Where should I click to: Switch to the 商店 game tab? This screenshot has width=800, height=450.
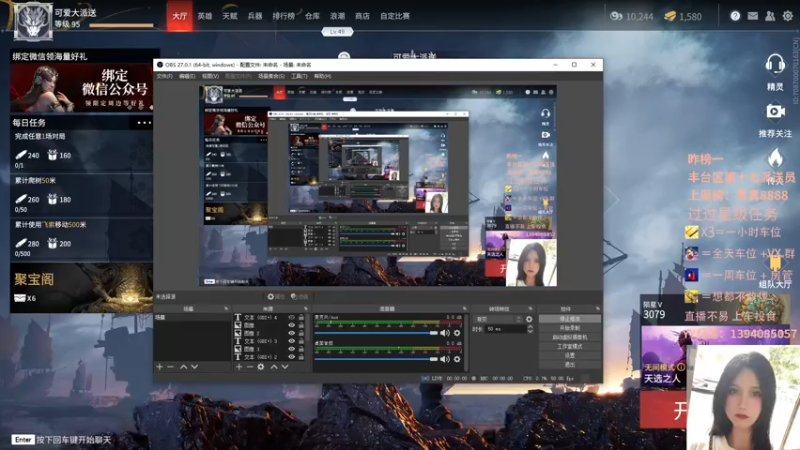coord(362,16)
